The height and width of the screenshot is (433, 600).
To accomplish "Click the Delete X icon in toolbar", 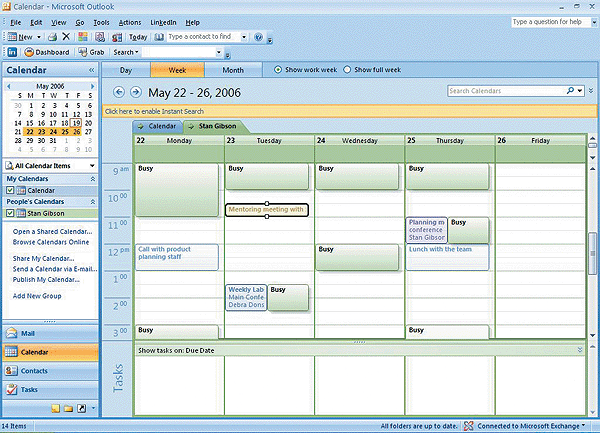I will pyautogui.click(x=66, y=37).
